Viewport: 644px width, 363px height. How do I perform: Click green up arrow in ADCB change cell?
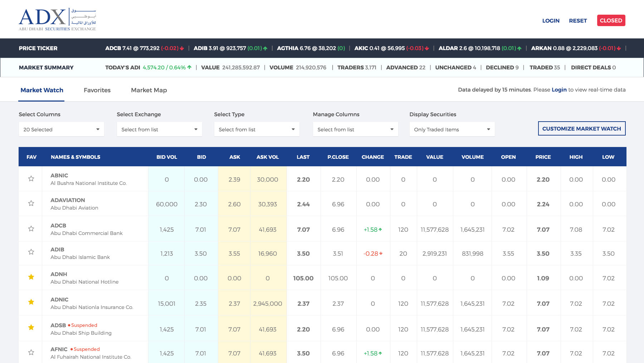[380, 230]
